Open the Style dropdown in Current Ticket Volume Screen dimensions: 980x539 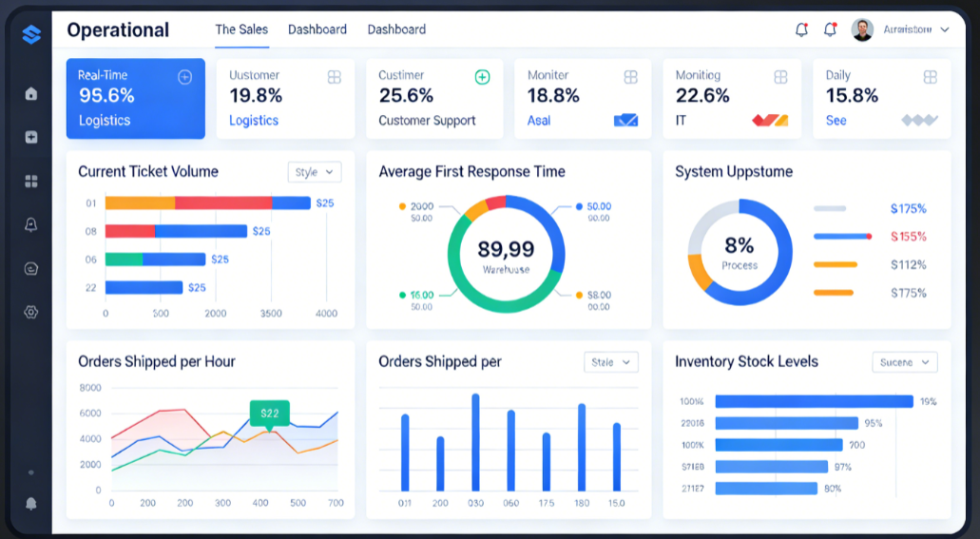(x=315, y=172)
